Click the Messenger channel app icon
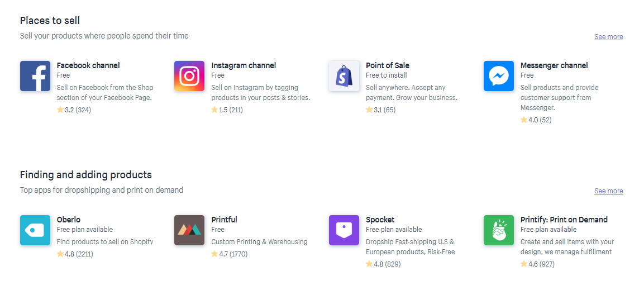 [x=498, y=76]
